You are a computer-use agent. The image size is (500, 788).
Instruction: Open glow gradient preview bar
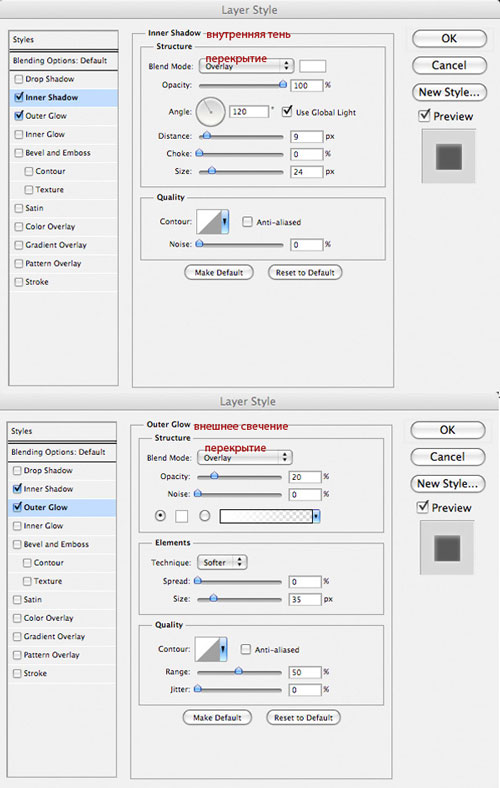(266, 516)
